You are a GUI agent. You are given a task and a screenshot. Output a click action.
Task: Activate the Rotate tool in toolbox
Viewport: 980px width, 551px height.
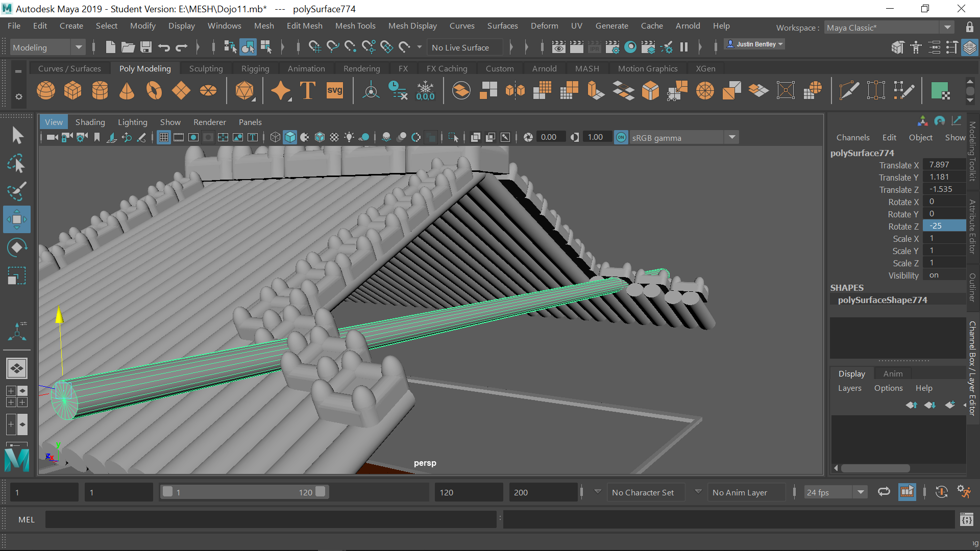click(17, 247)
